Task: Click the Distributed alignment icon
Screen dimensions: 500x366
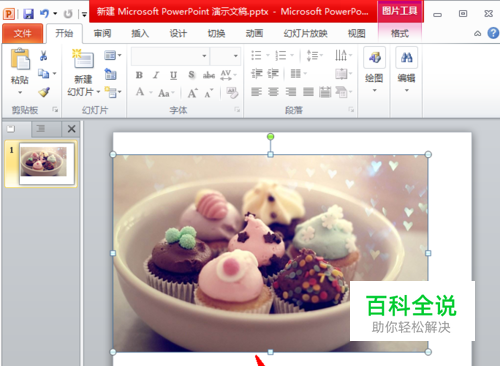Action: pyautogui.click(x=325, y=91)
